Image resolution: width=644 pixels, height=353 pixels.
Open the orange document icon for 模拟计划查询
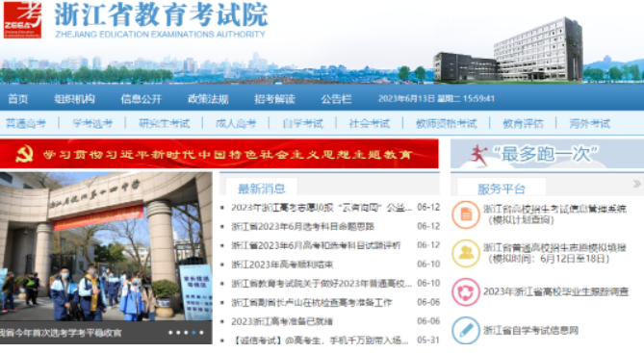466,214
